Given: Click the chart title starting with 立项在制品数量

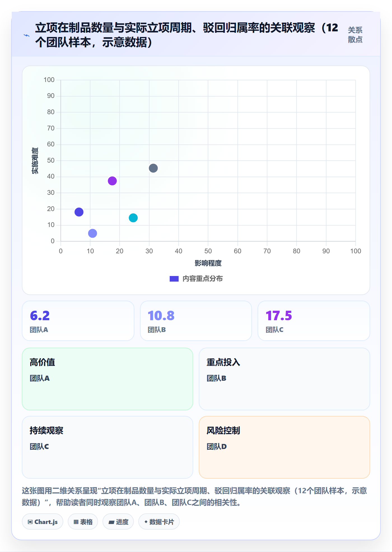Looking at the screenshot, I should [186, 35].
